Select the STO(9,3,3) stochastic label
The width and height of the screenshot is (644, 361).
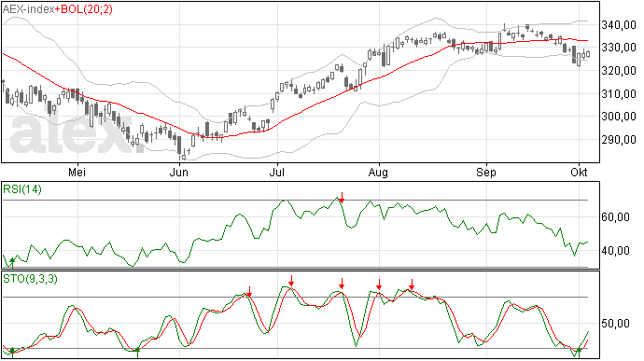(31, 279)
